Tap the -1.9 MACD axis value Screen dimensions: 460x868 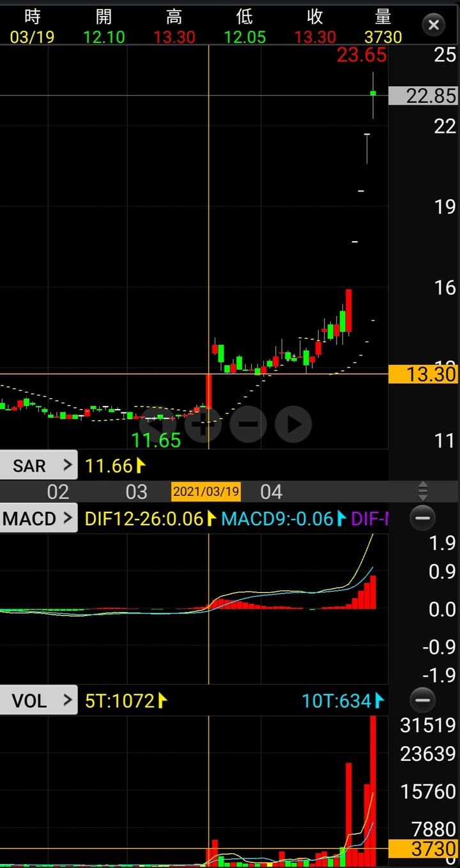pyautogui.click(x=438, y=675)
